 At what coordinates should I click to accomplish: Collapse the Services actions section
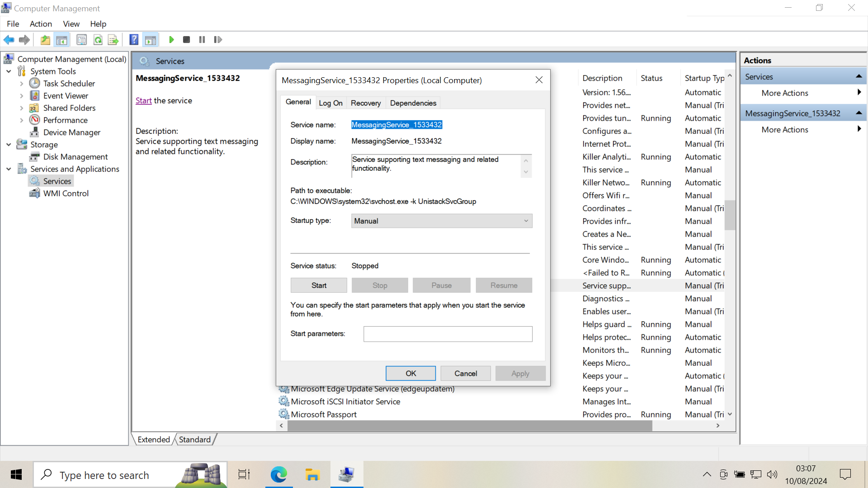click(859, 77)
